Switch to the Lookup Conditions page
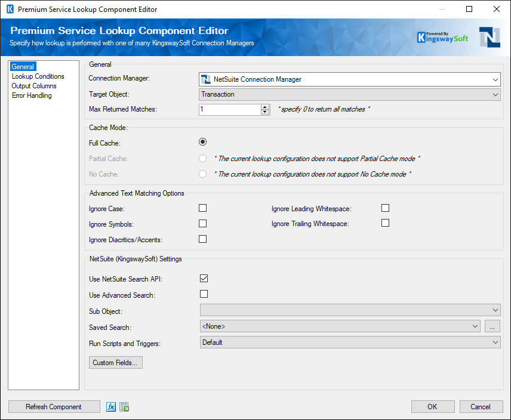The width and height of the screenshot is (511, 420). (x=38, y=76)
